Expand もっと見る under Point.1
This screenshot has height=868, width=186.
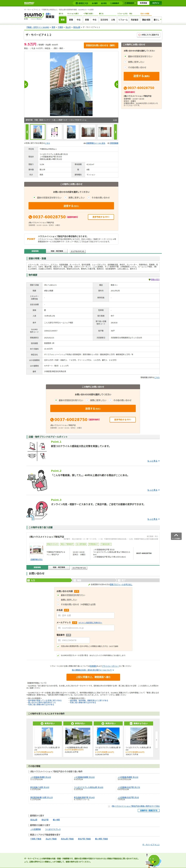[x=153, y=461]
